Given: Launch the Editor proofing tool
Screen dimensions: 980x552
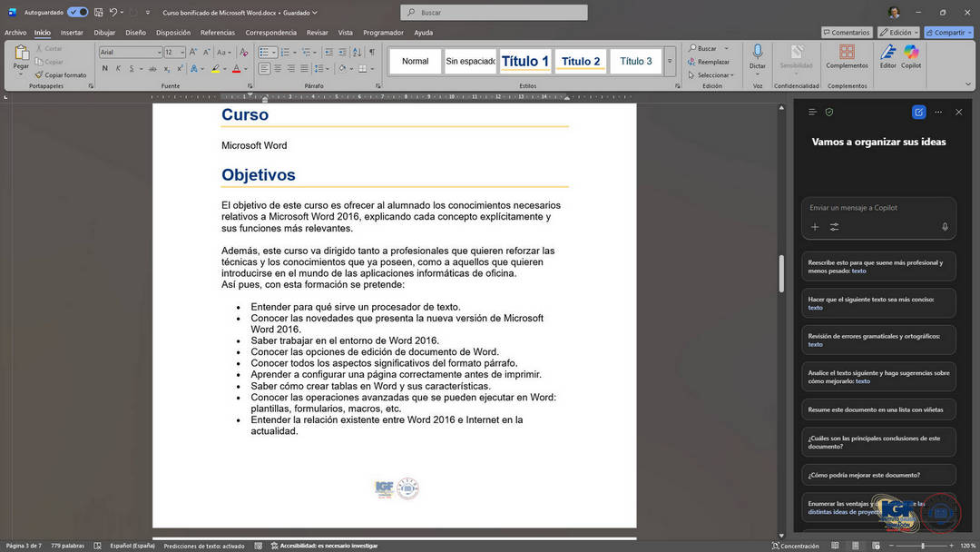Looking at the screenshot, I should point(887,54).
